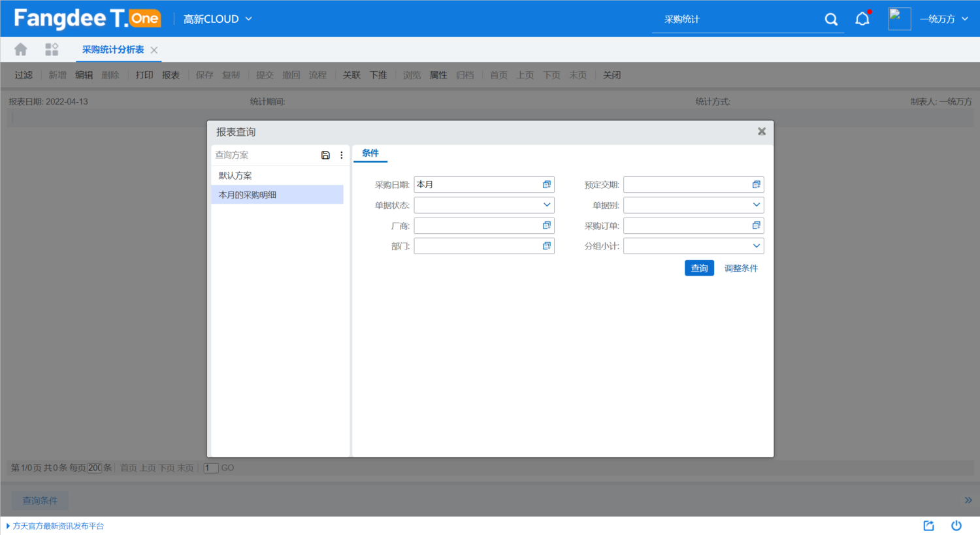
Task: Open the 部门 lookup icon
Action: click(547, 246)
